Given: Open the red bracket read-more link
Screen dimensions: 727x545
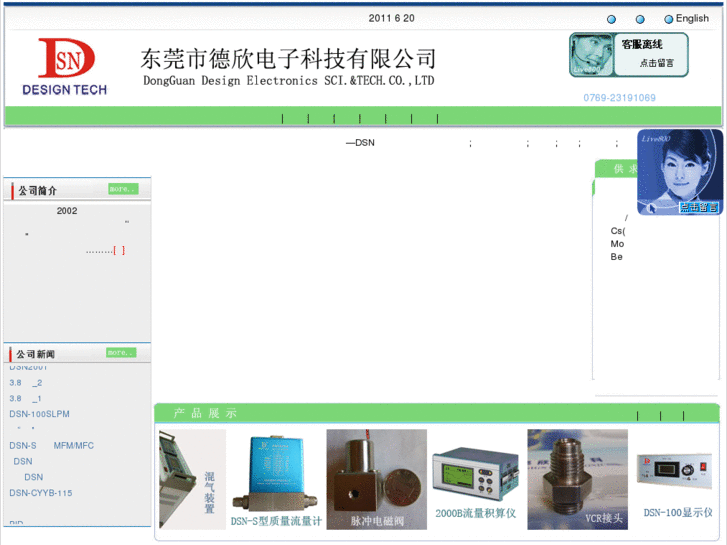Looking at the screenshot, I should point(119,251).
